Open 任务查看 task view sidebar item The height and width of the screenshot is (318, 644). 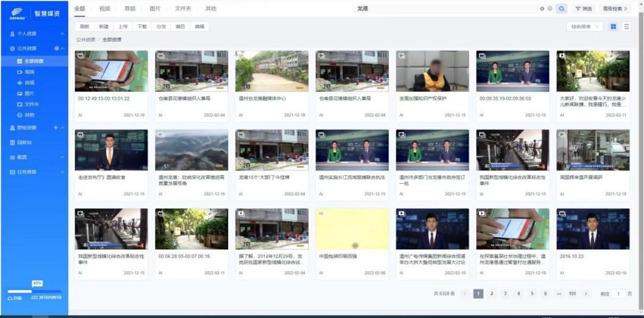coord(26,172)
